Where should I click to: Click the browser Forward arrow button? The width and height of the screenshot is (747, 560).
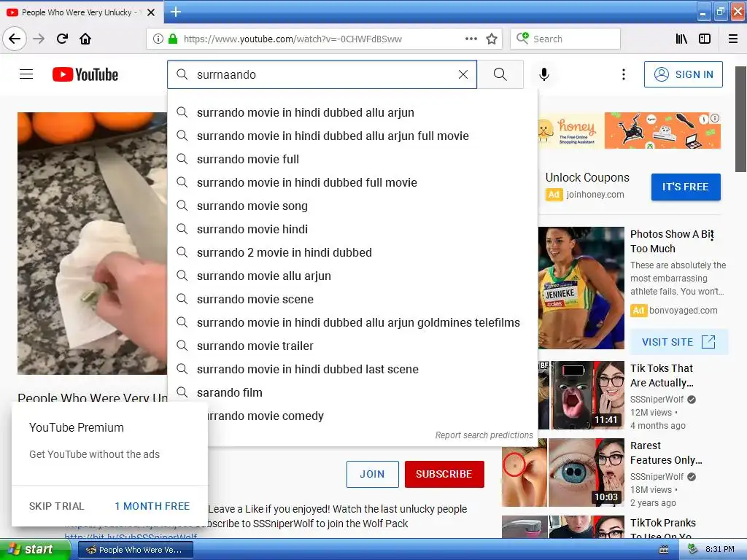(39, 39)
